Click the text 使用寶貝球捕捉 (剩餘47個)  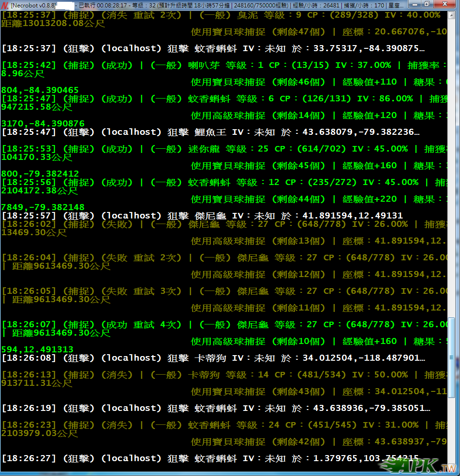pyautogui.click(x=258, y=32)
